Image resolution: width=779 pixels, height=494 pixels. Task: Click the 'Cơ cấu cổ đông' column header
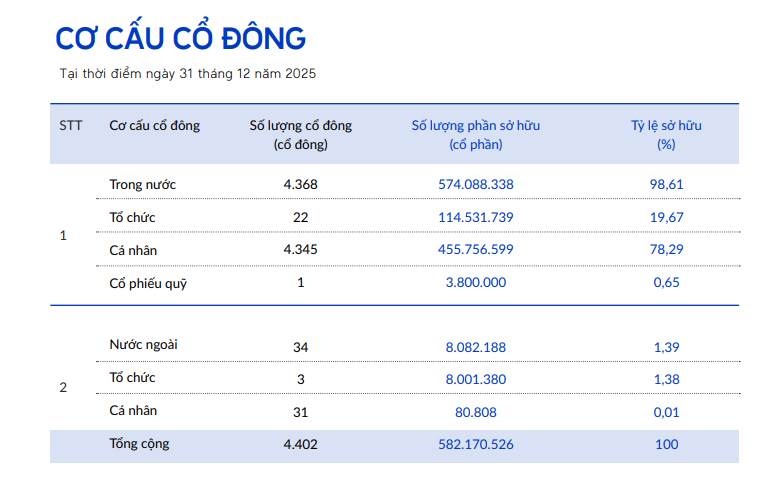coord(155,125)
